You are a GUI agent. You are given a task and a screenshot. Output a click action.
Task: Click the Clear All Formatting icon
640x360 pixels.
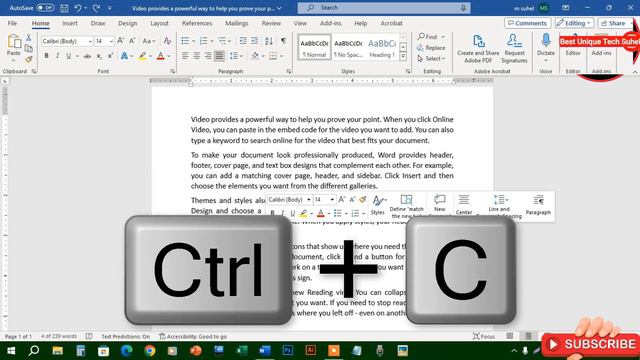click(167, 41)
